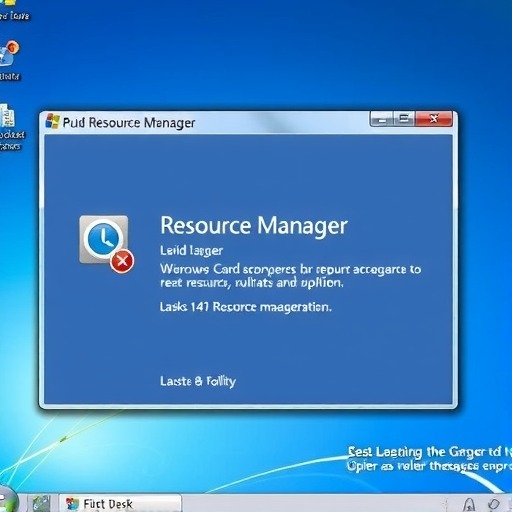The width and height of the screenshot is (512, 512).
Task: Click the "Resource Manager" heading text
Action: (x=254, y=226)
